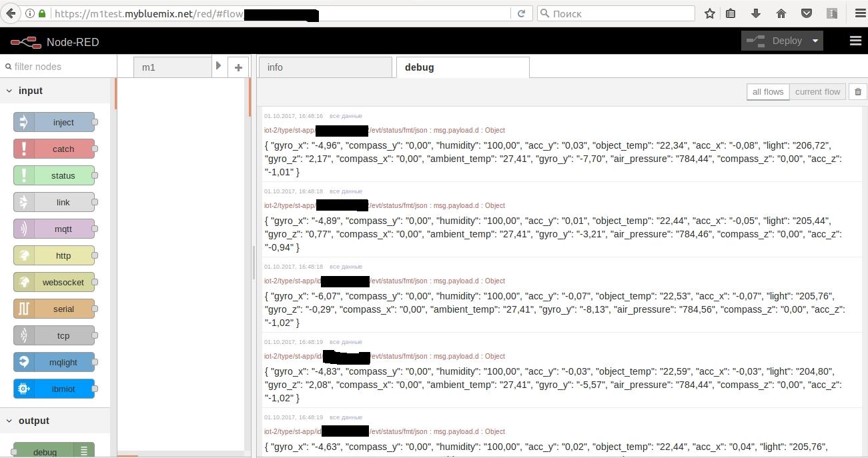The image size is (868, 458).
Task: Reload the browser page
Action: pyautogui.click(x=521, y=13)
